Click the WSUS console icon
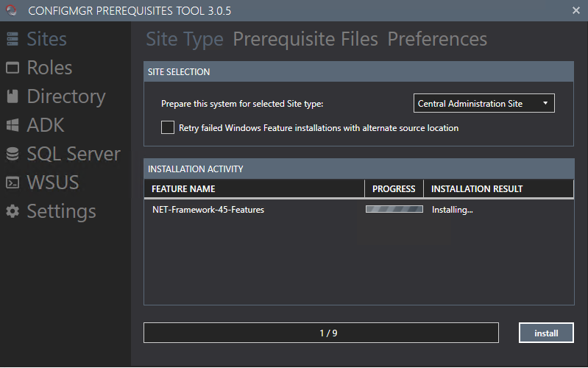The height and width of the screenshot is (368, 588). coord(13,183)
